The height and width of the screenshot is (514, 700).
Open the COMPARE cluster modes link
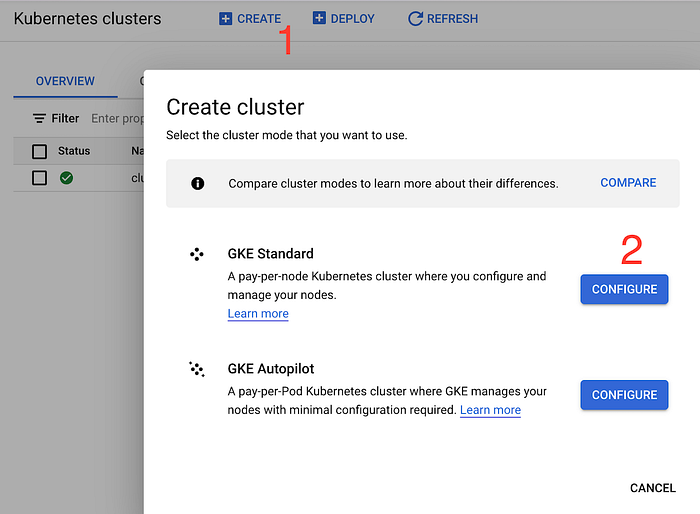point(628,183)
